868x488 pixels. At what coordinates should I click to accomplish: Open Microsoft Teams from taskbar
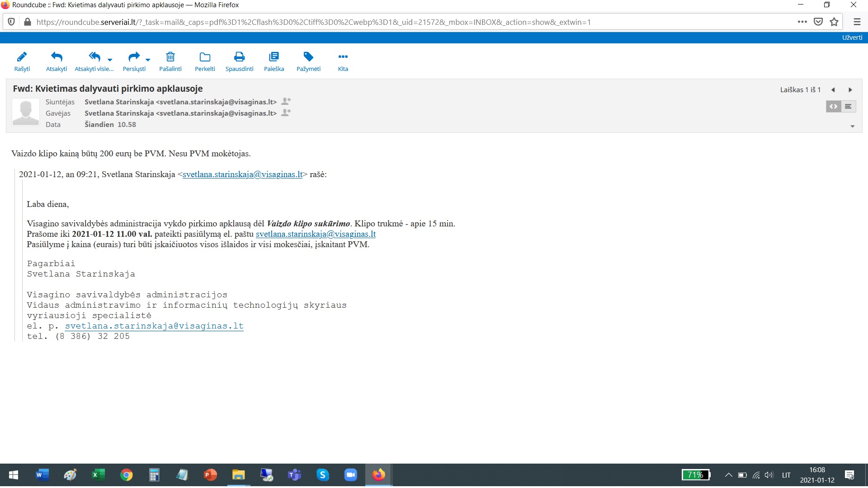pyautogui.click(x=294, y=475)
